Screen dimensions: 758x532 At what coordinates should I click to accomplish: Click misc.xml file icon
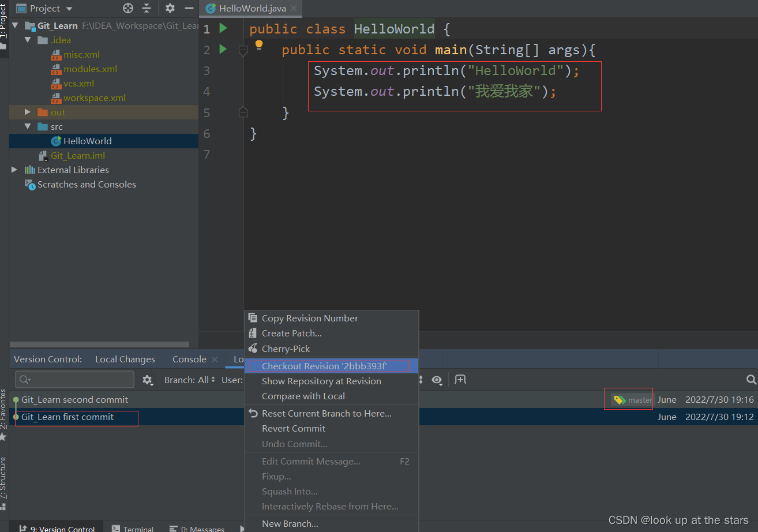point(56,55)
